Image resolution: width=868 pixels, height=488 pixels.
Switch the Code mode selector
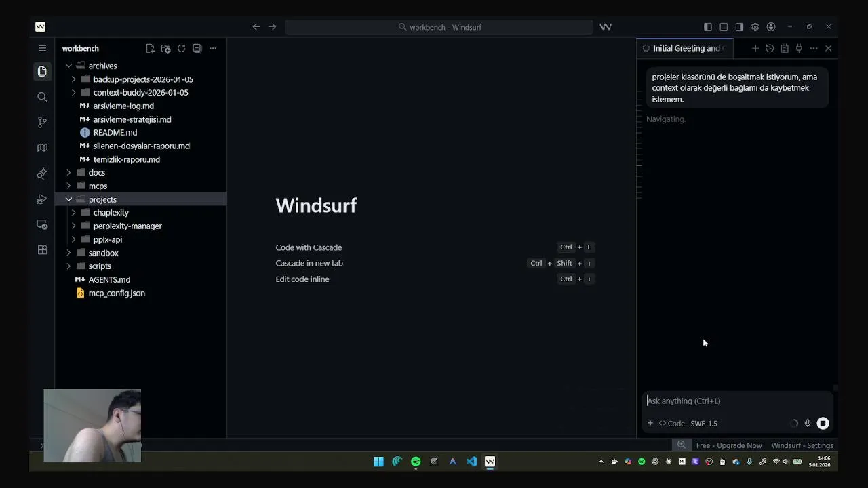click(671, 423)
